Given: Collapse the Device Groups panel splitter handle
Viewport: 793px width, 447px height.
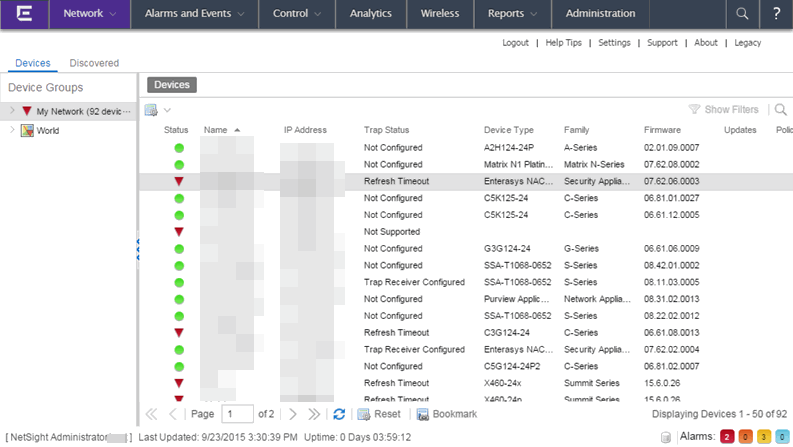Looking at the screenshot, I should (138, 250).
